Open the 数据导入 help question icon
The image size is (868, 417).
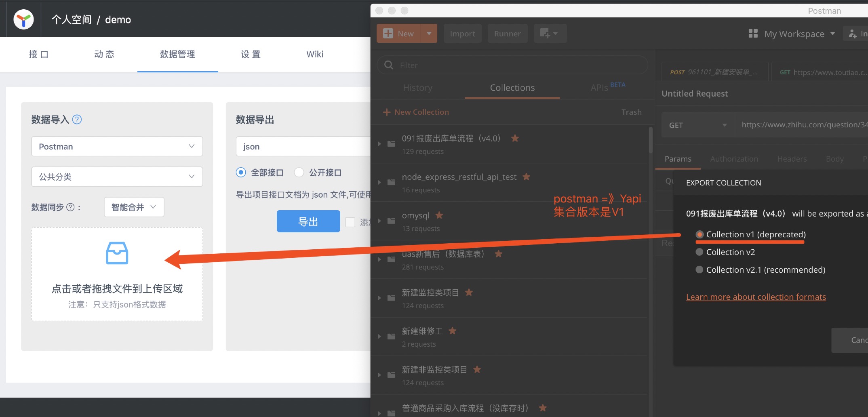(77, 120)
